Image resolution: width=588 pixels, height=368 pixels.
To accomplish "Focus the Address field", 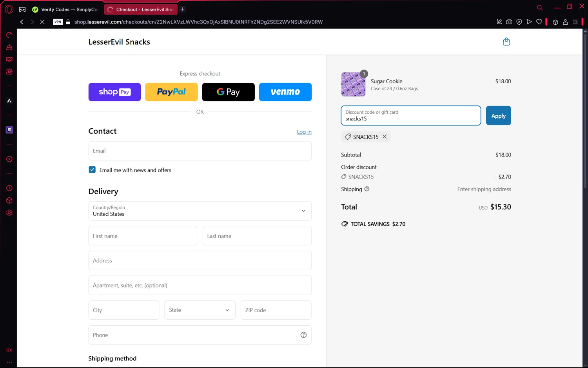I will [x=200, y=261].
